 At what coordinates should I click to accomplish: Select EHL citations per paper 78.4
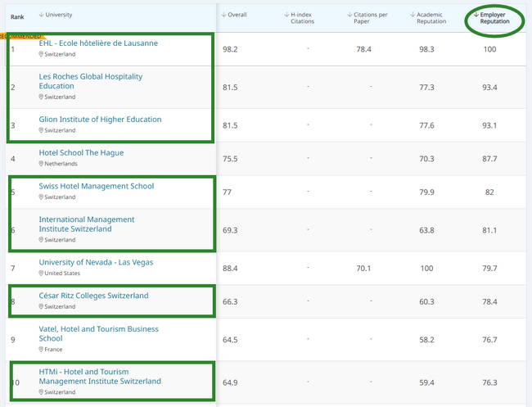coord(363,49)
